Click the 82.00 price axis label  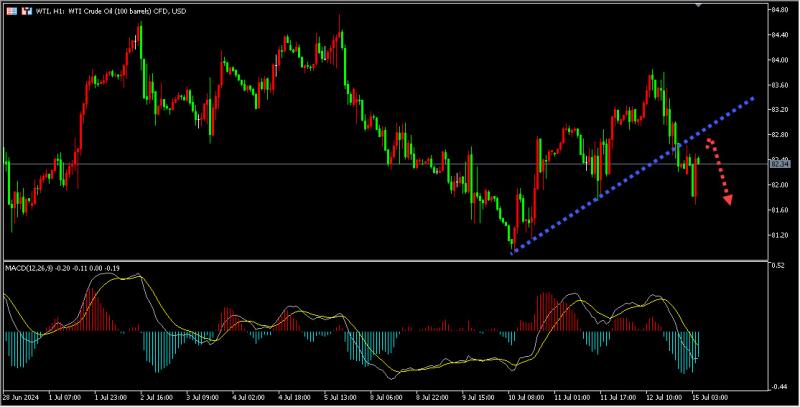(x=779, y=185)
